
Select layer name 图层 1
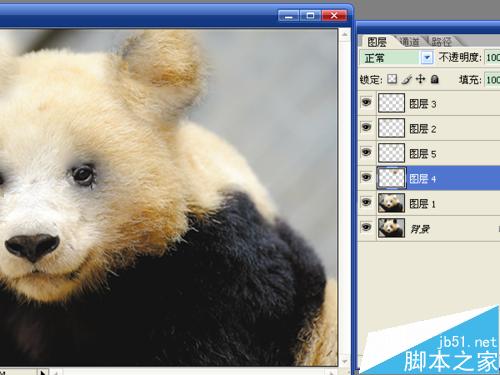coord(423,204)
